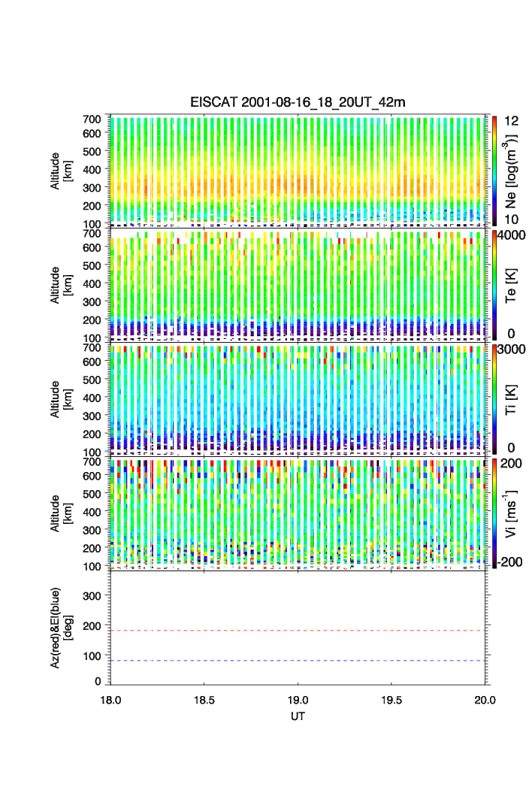Click the '18.5' tick label on UT axis
The width and height of the screenshot is (532, 799).
[204, 700]
